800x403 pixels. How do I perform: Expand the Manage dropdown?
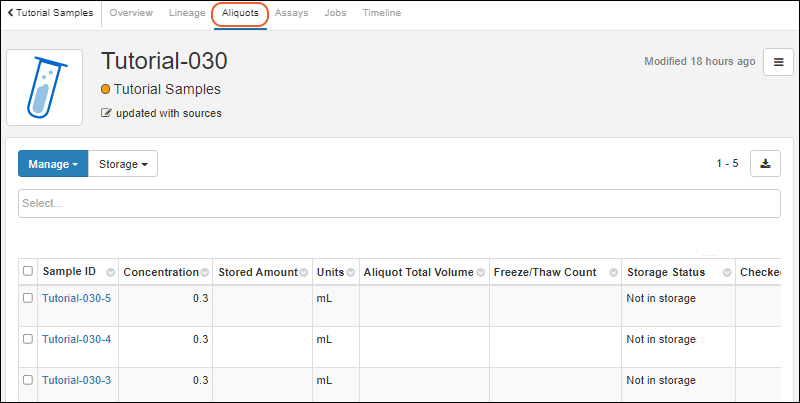53,164
